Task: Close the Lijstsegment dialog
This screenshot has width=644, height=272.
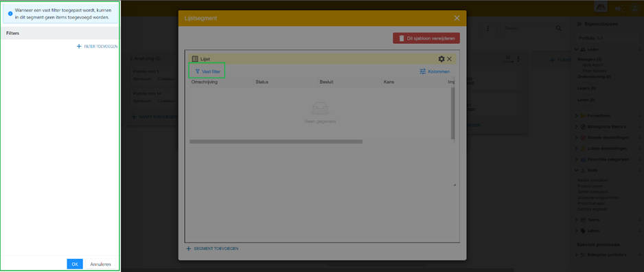Action: tap(457, 18)
